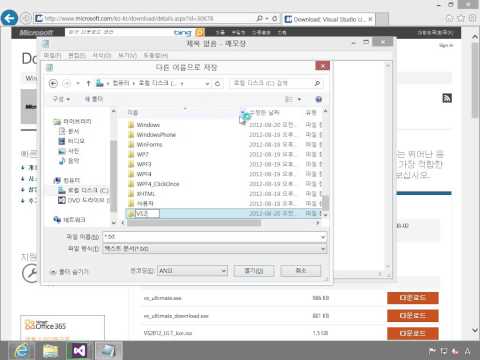Click the confirm button beside 취소 in the dialog
This screenshot has height=360, width=480.
254,271
